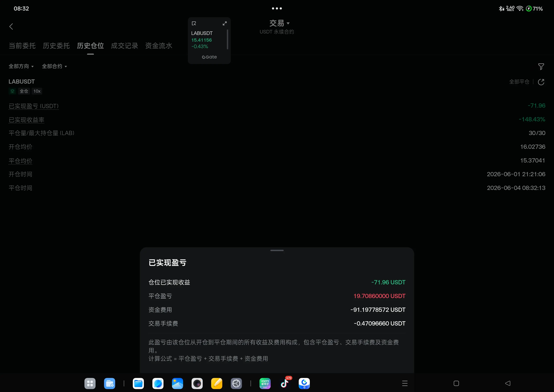Share the LABUSDT position record

[x=541, y=82]
